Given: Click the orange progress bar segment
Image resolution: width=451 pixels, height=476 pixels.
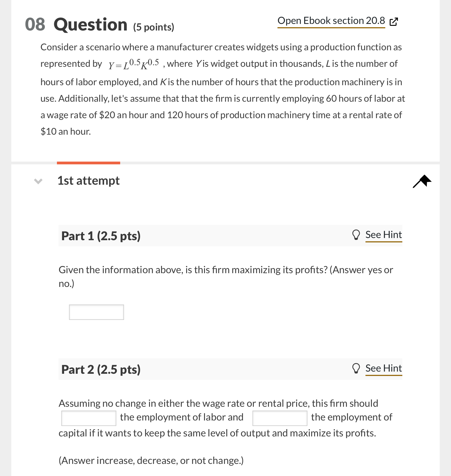Looking at the screenshot, I should click(x=88, y=163).
